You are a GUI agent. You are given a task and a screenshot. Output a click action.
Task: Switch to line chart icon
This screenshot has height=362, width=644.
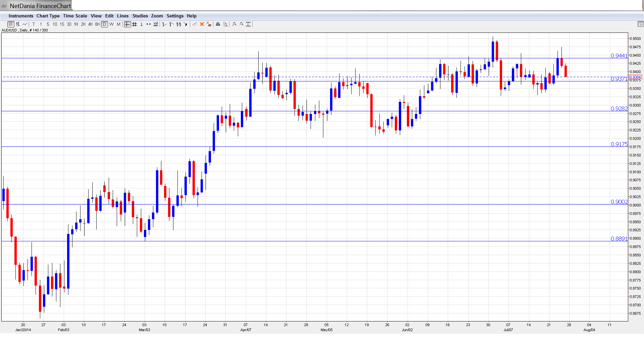[x=25, y=24]
